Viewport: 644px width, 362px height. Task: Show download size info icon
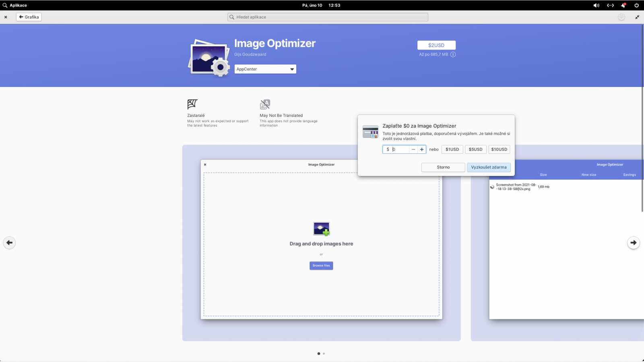[453, 54]
